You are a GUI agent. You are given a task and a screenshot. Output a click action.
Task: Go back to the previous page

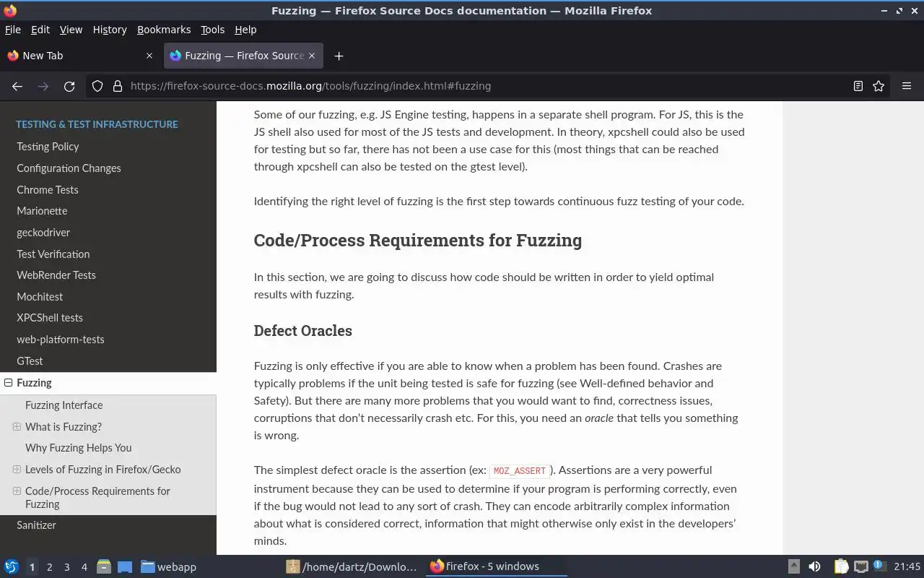tap(17, 86)
